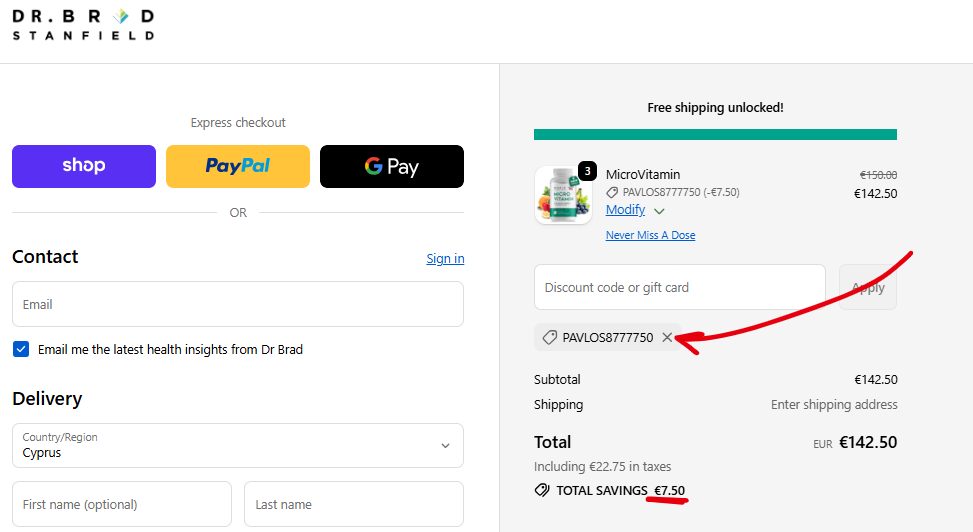Image resolution: width=973 pixels, height=532 pixels.
Task: Pay with PayPal express checkout
Action: pyautogui.click(x=238, y=166)
